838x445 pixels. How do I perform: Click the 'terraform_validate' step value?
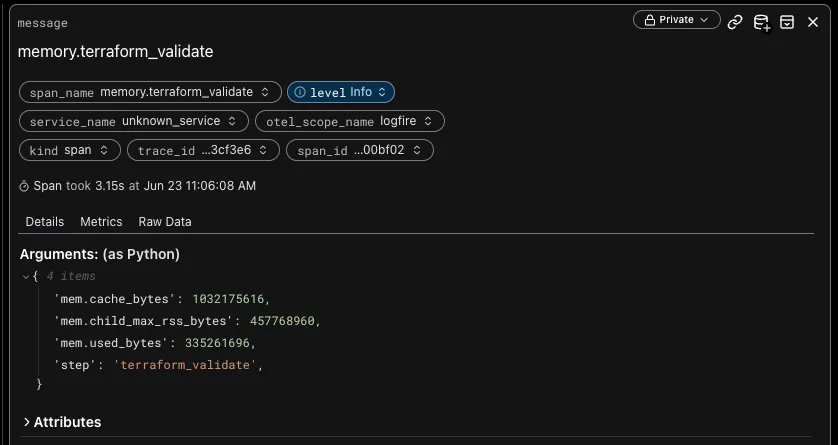pos(185,365)
